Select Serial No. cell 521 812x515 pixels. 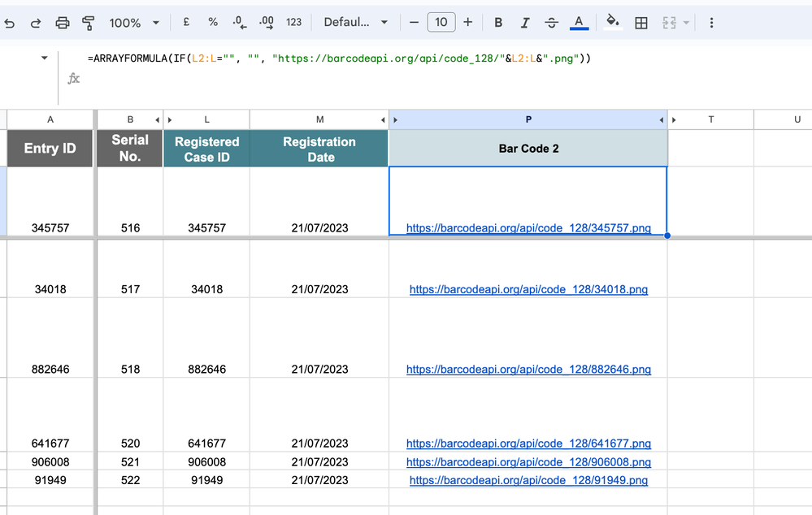coord(130,461)
